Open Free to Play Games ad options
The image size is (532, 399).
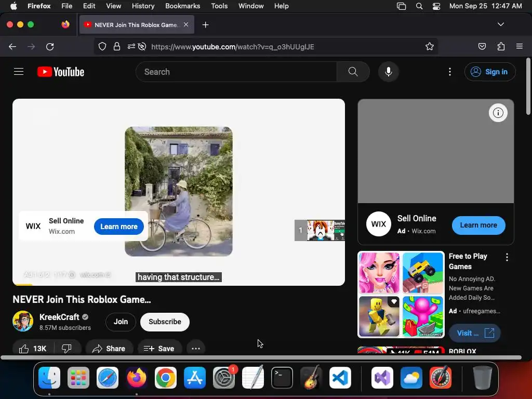coord(507,257)
